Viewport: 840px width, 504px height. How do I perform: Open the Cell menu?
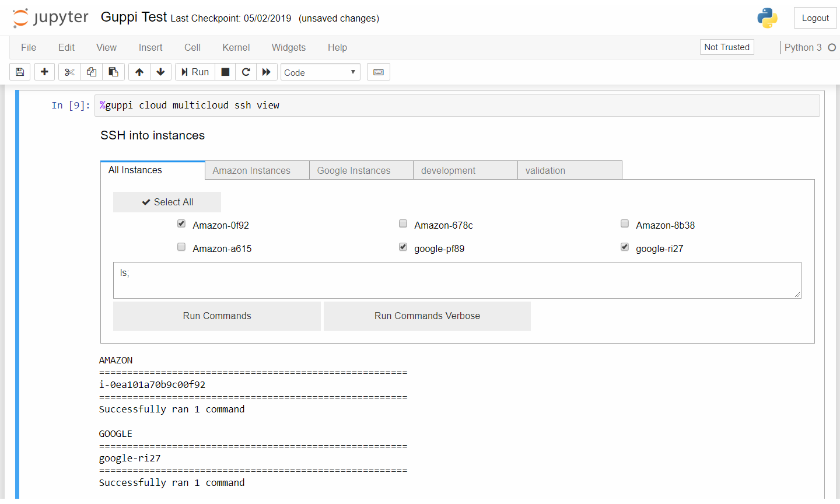point(192,47)
